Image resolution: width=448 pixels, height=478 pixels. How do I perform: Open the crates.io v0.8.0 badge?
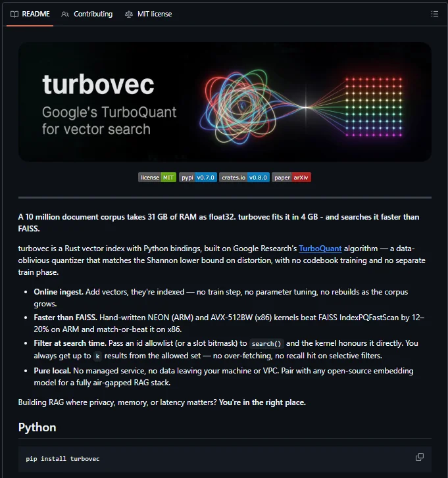[244, 178]
